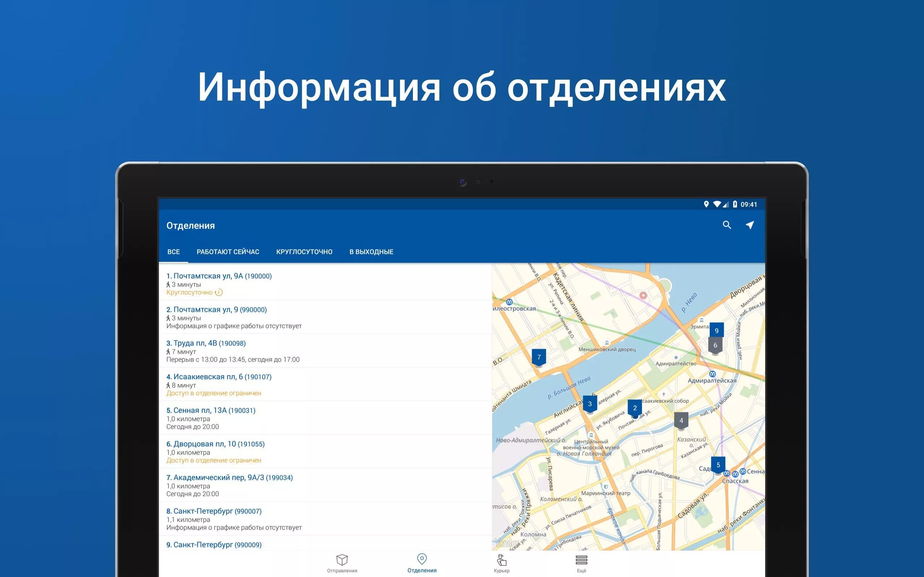Switch to the Работают сейчас tab
This screenshot has height=577, width=924.
click(227, 252)
